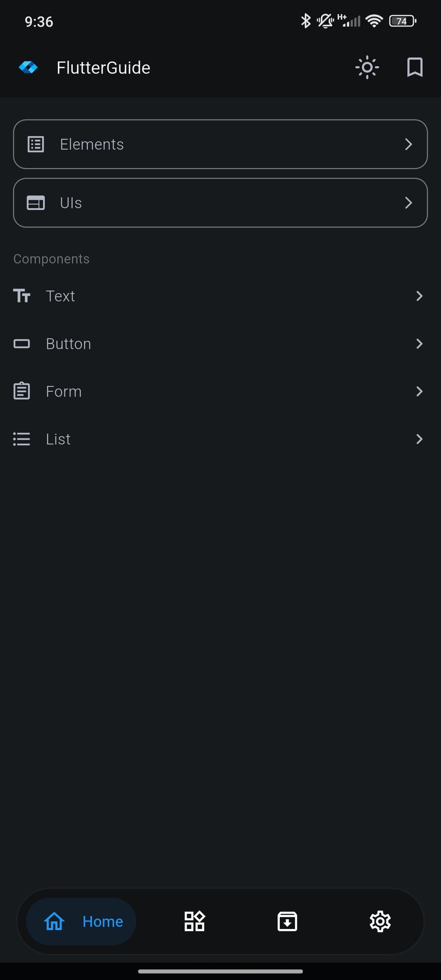Open Button via its chevron arrow
The width and height of the screenshot is (441, 980).
[x=419, y=344]
